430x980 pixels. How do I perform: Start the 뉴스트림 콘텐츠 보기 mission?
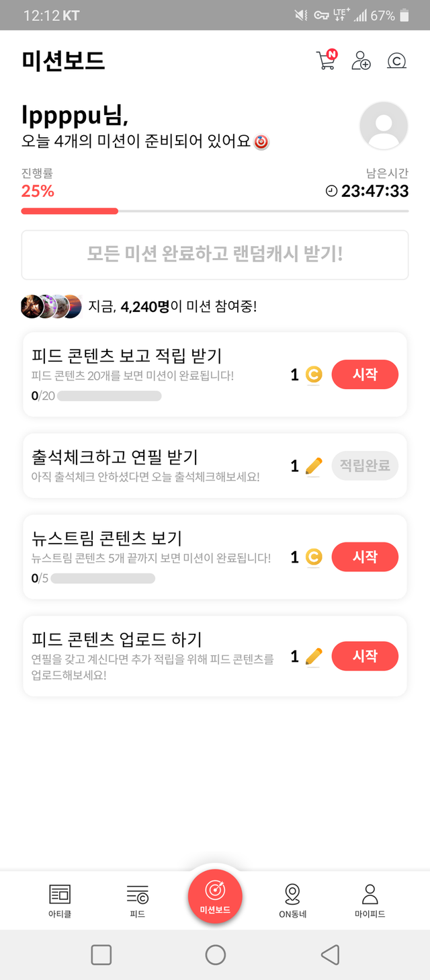click(x=365, y=557)
